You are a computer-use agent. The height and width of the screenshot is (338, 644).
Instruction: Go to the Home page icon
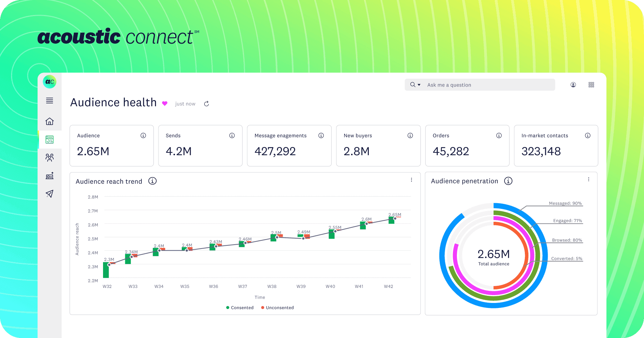pyautogui.click(x=49, y=121)
